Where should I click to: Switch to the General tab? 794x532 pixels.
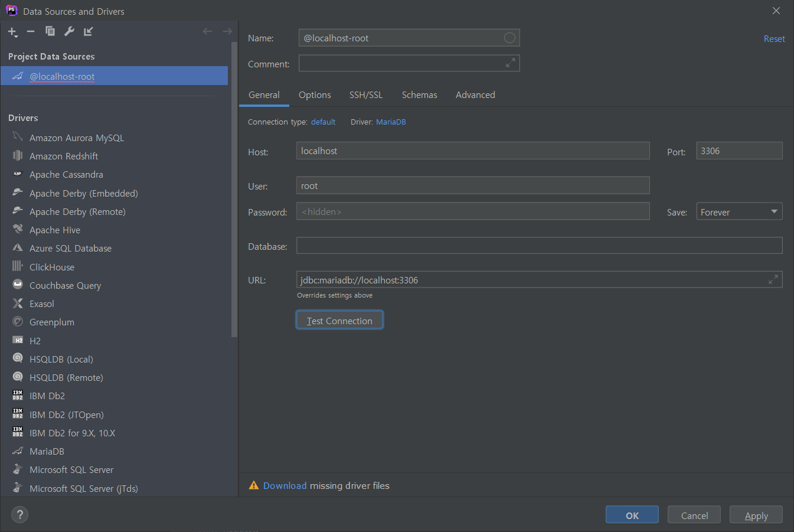pos(264,94)
